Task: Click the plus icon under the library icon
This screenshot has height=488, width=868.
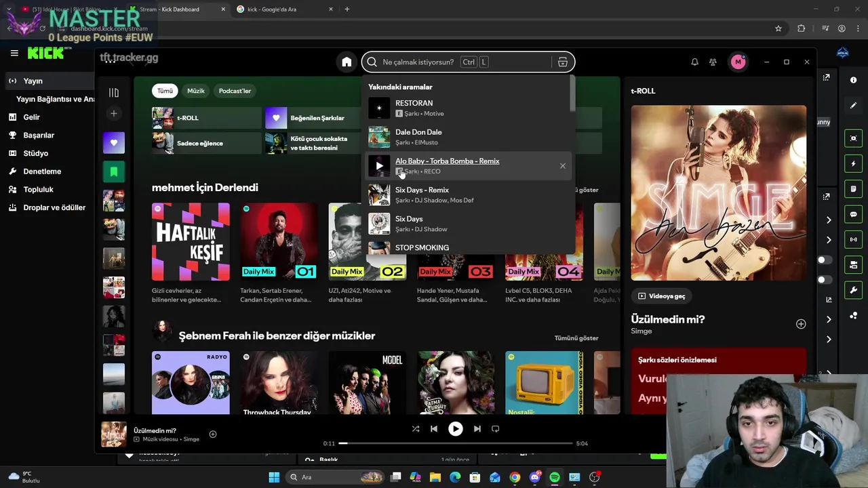Action: click(x=114, y=114)
